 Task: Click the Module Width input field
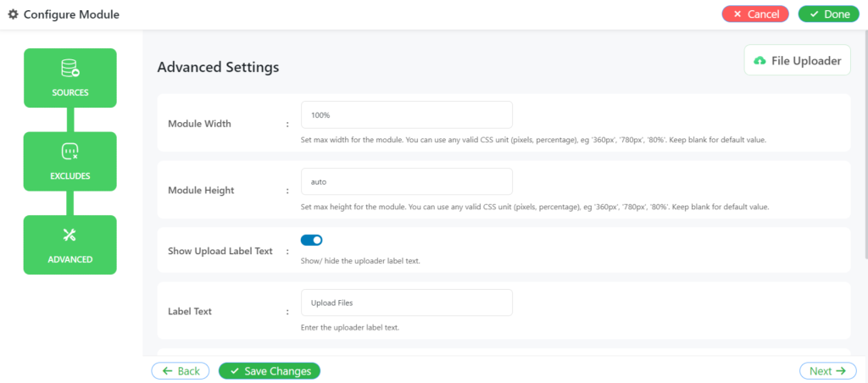pos(407,114)
